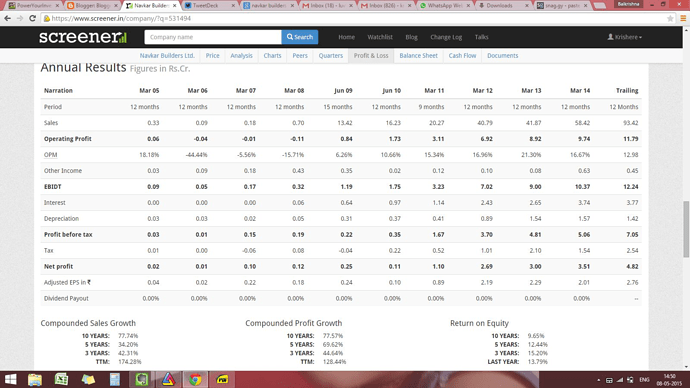Click the Dividend Payout row label
This screenshot has width=690, height=388.
(x=66, y=298)
